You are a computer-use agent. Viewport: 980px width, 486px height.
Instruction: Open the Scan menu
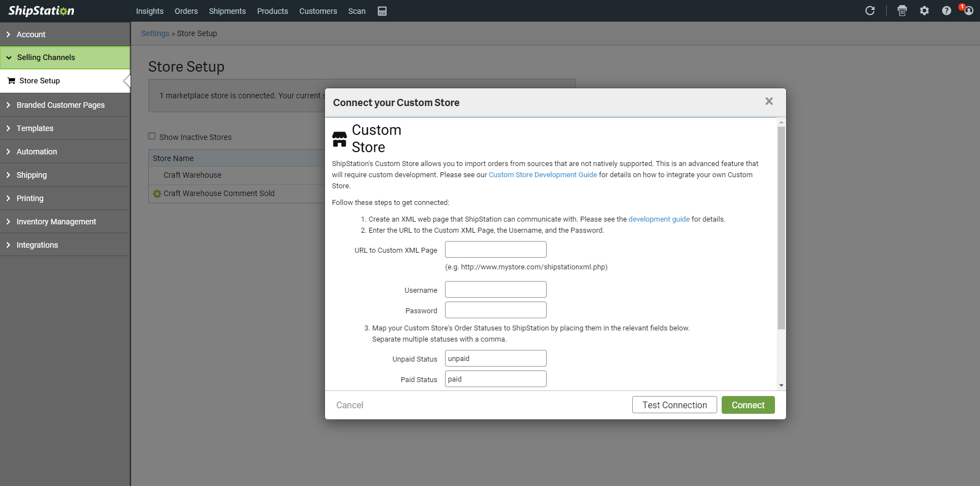357,11
